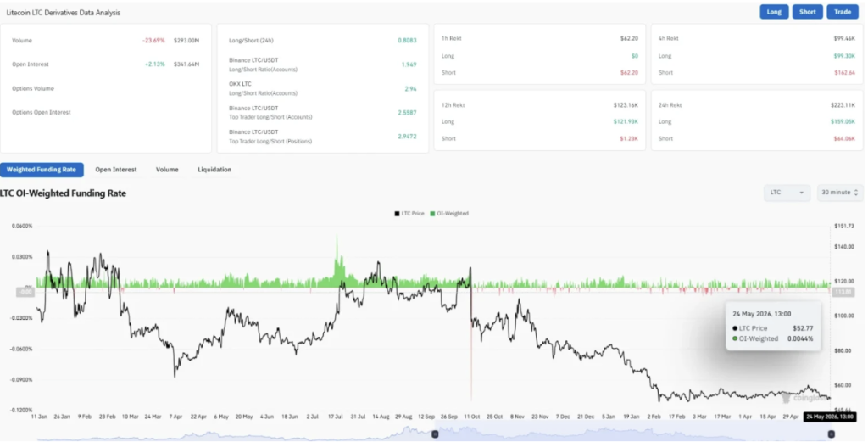Screen dimensions: 868x442
Task: Click the 4h Long value $99.30K
Action: (844, 56)
